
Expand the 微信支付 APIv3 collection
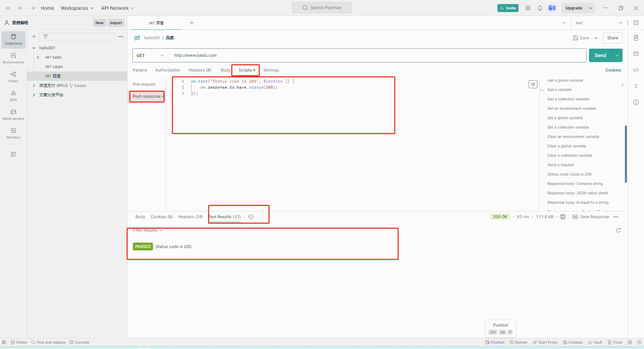tap(34, 86)
